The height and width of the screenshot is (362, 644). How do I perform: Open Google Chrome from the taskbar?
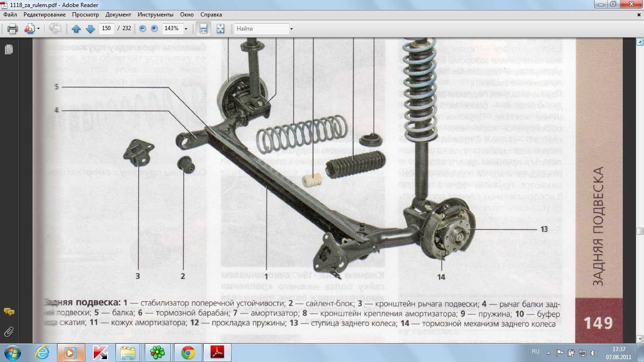click(188, 353)
